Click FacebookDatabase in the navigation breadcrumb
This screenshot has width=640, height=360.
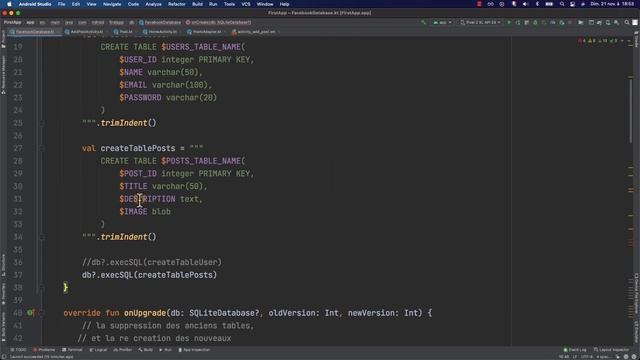(x=160, y=22)
